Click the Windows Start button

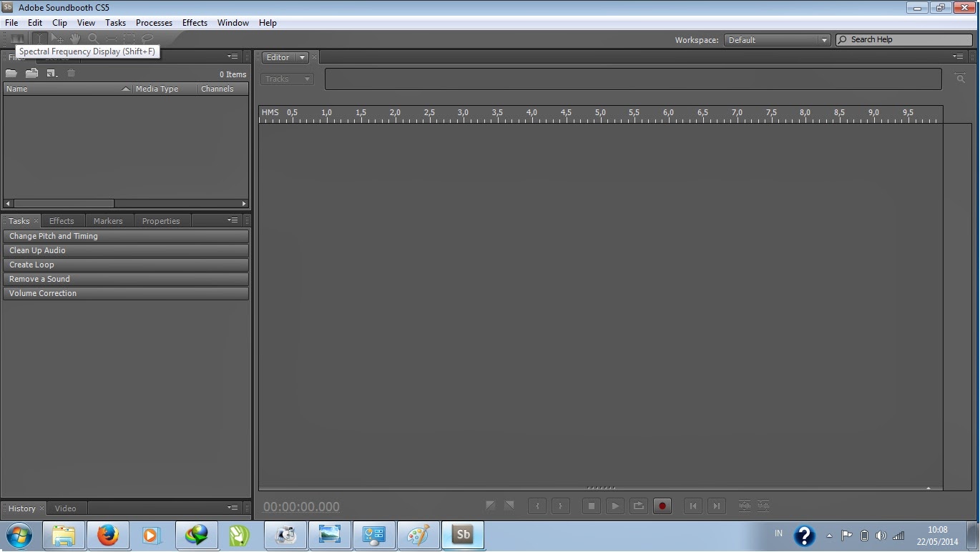click(x=19, y=535)
